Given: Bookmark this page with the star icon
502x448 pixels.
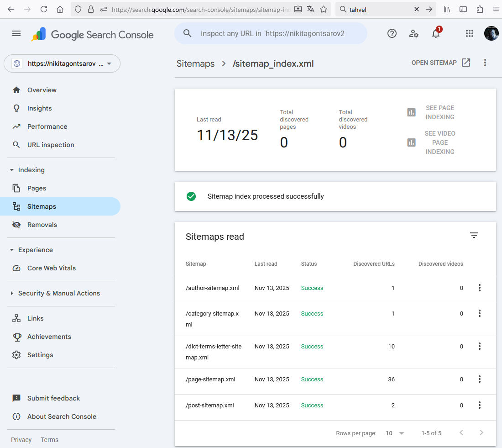Looking at the screenshot, I should click(x=324, y=9).
